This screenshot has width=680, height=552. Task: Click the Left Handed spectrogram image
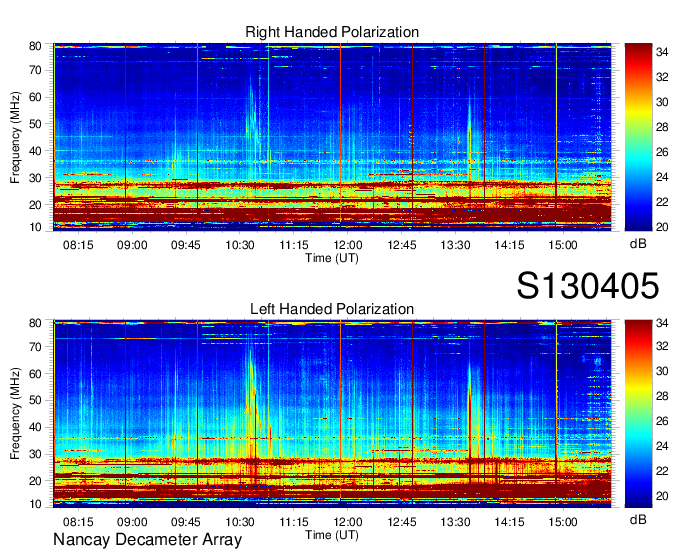(332, 414)
